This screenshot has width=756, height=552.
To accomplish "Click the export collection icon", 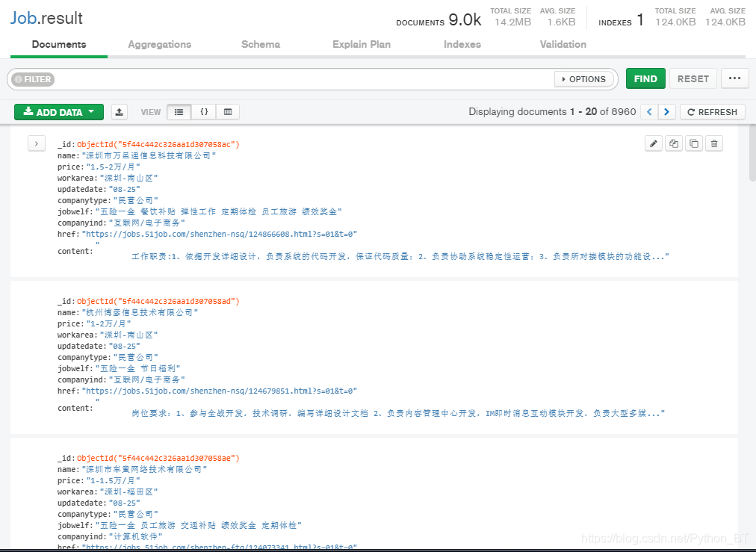I will [x=119, y=112].
